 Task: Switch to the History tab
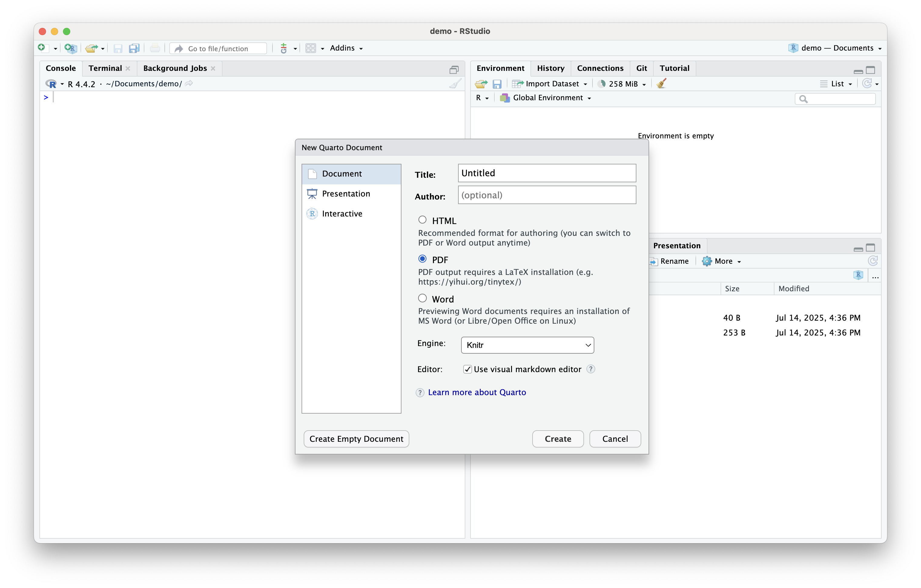[550, 68]
